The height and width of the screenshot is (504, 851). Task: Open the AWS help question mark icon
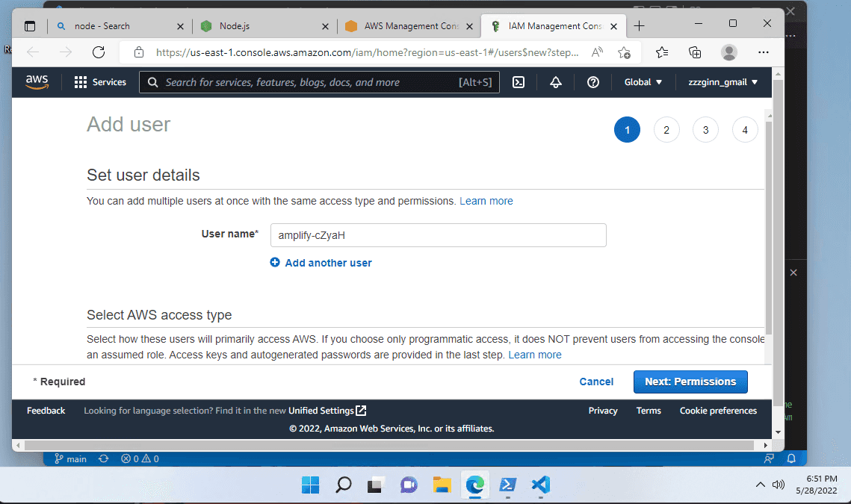[592, 82]
